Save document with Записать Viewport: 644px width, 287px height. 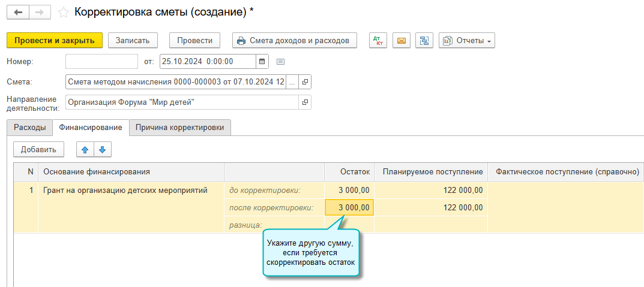coord(133,41)
